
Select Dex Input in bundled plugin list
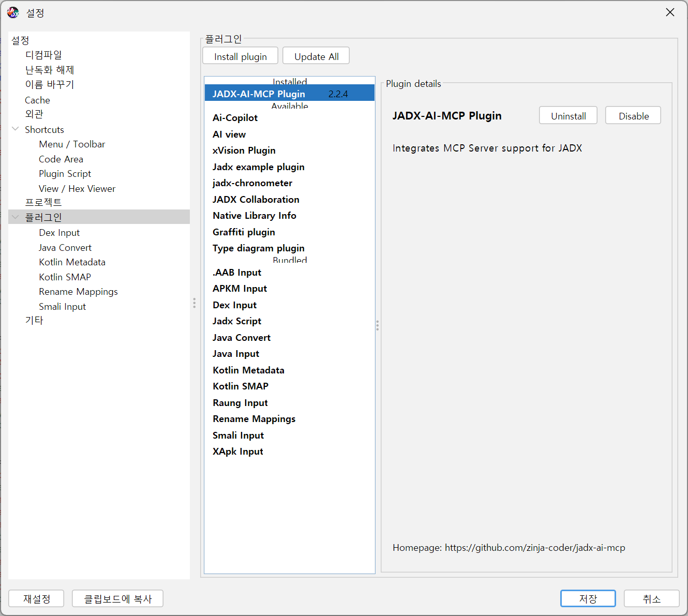tap(289, 305)
